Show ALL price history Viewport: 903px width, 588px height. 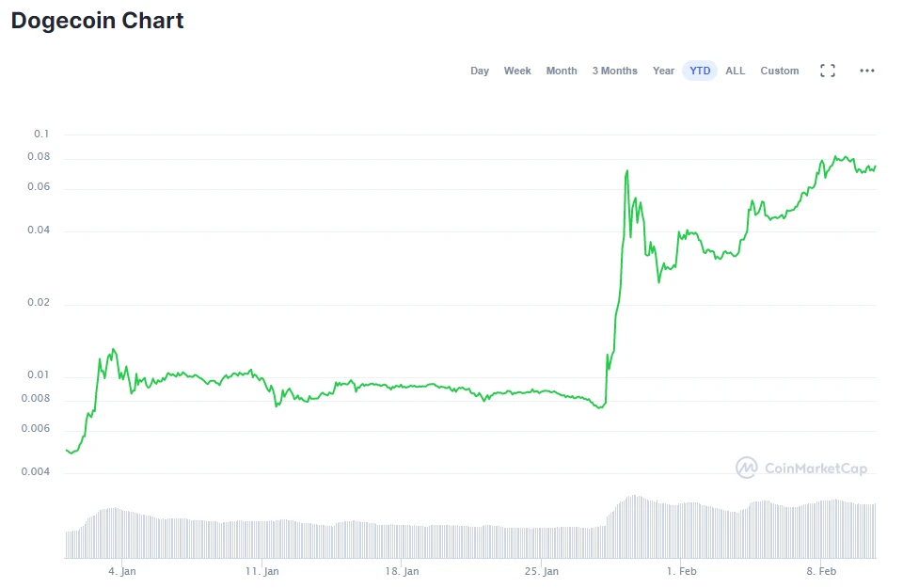pos(735,71)
